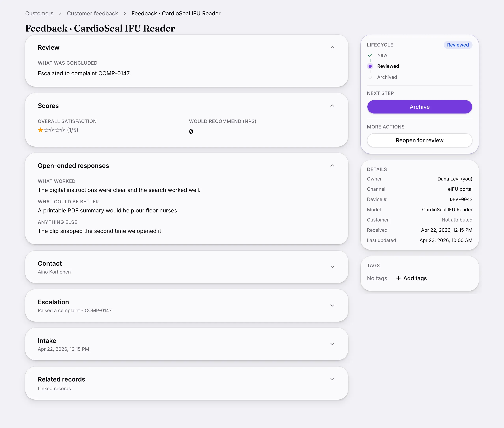Click the filled first satisfaction star
504x428 pixels.
41,130
